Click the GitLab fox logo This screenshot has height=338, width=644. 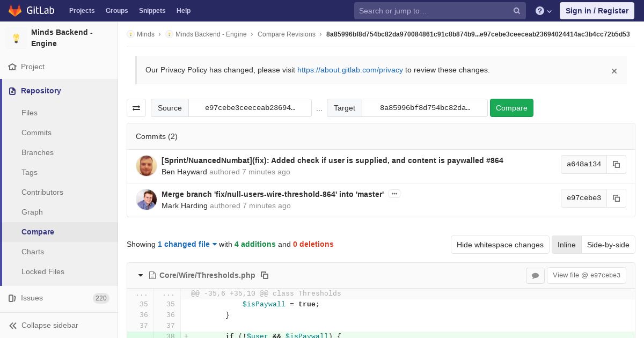15,11
